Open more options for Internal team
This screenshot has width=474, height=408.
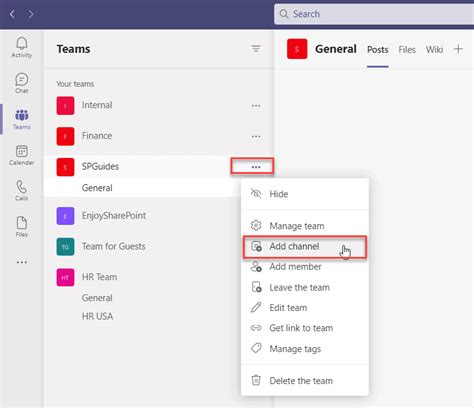(256, 106)
